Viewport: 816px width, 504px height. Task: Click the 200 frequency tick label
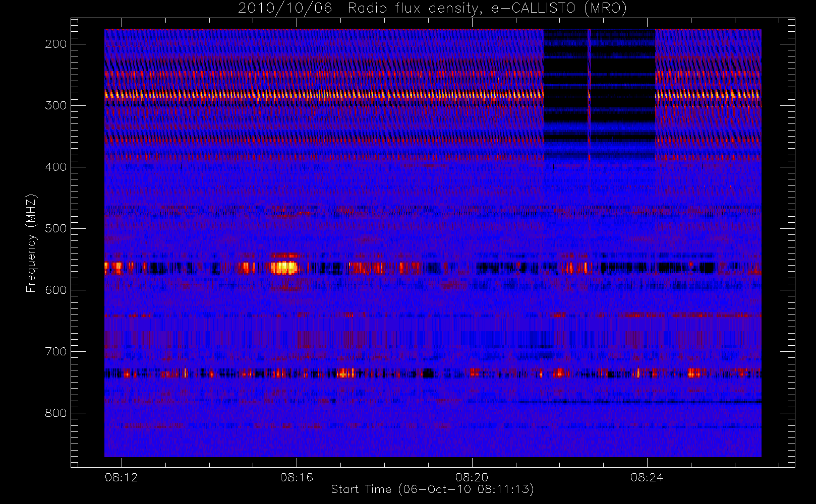tap(56, 44)
